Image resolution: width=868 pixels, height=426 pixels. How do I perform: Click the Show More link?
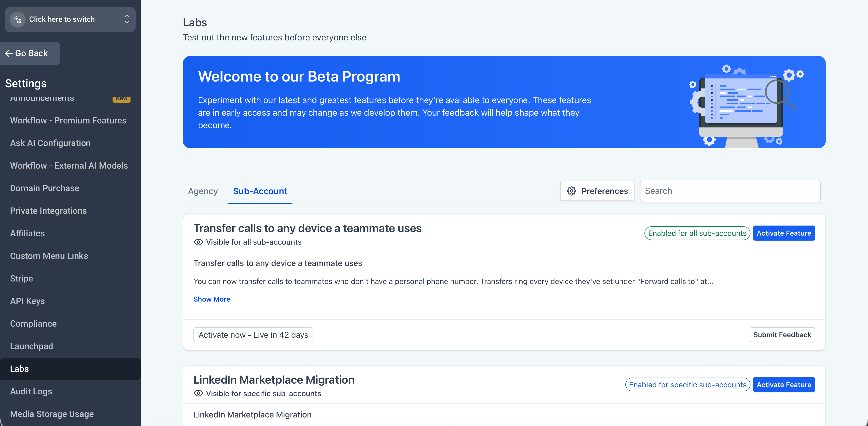click(x=212, y=299)
